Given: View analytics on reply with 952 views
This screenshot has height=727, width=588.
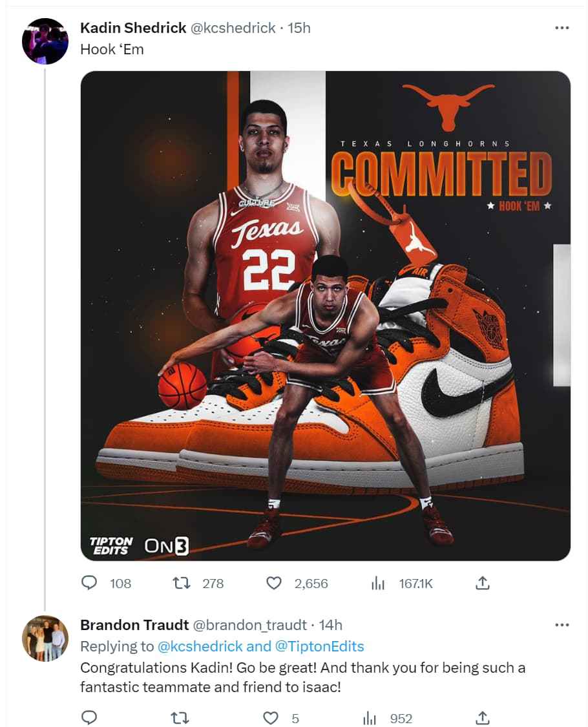Looking at the screenshot, I should click(x=370, y=717).
